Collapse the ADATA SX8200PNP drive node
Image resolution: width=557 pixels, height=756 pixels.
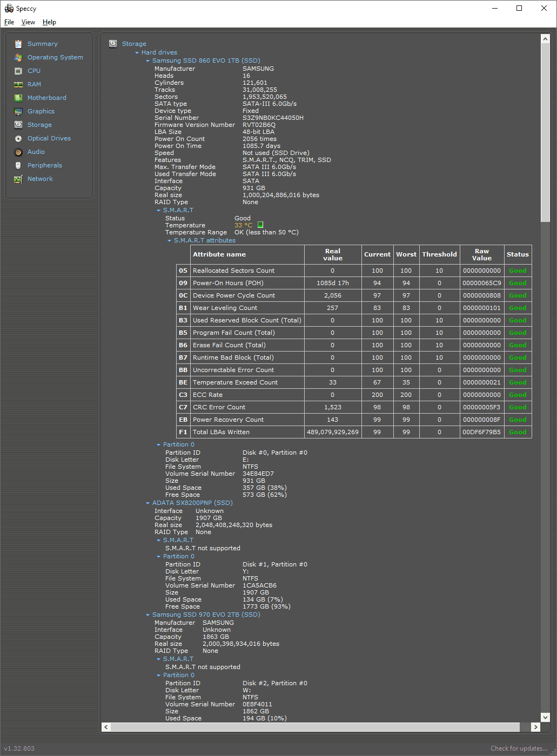tap(148, 503)
